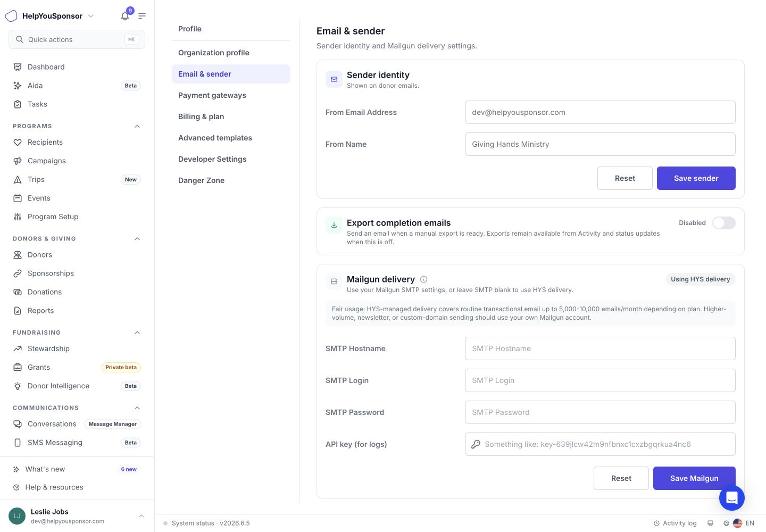
Task: Open Danger Zone settings
Action: tap(231, 180)
